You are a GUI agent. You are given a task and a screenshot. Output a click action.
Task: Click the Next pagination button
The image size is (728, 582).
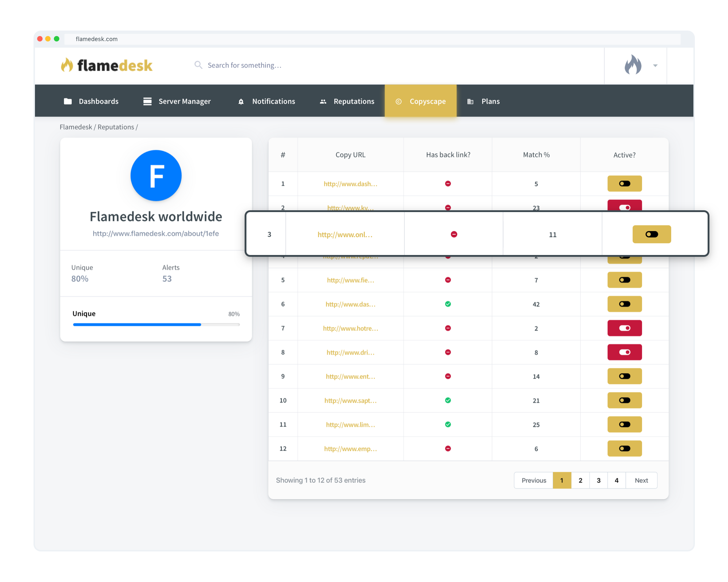(641, 481)
